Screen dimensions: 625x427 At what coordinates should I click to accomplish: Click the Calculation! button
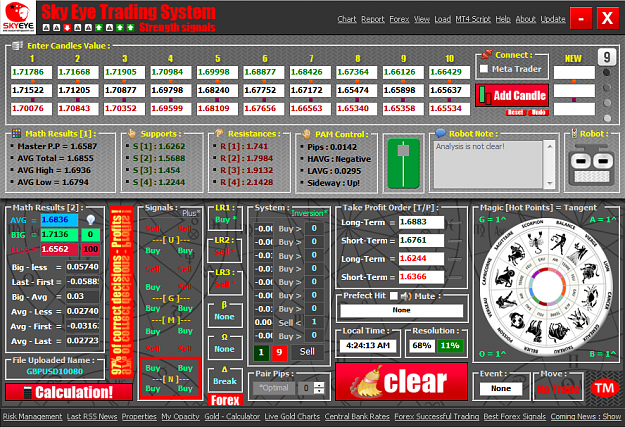[x=69, y=392]
